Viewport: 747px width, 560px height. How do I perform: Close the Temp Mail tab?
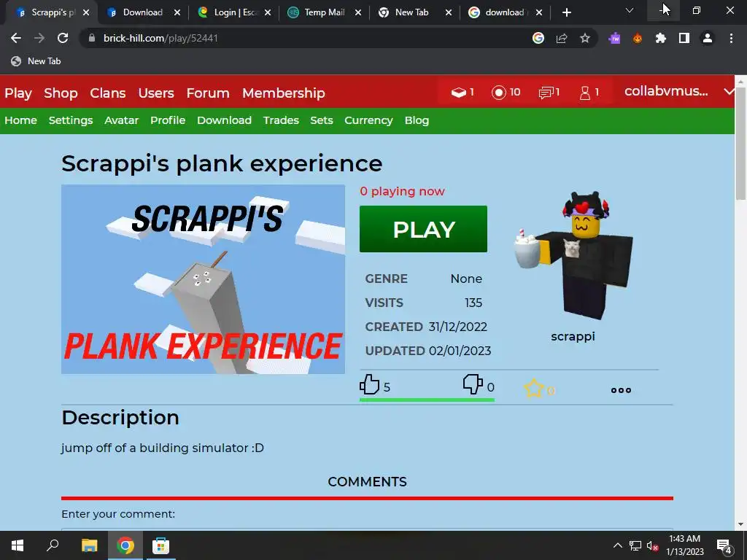pos(358,12)
